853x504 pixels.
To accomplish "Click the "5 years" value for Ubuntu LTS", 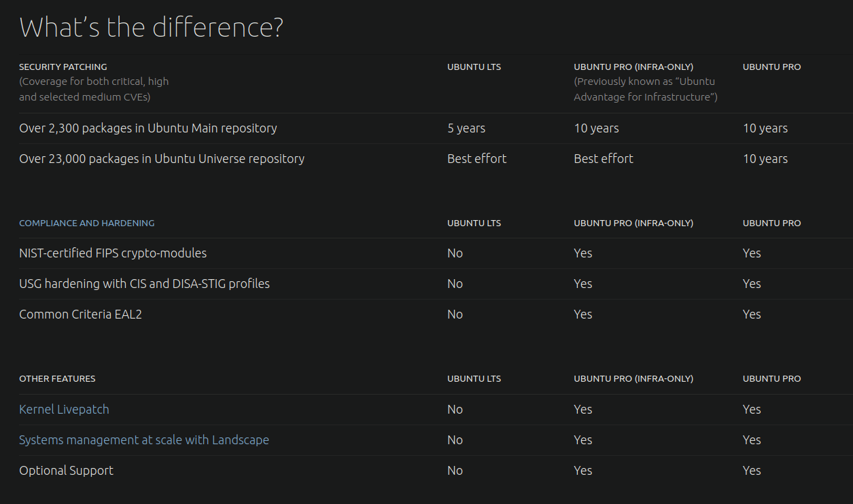I will coord(466,128).
